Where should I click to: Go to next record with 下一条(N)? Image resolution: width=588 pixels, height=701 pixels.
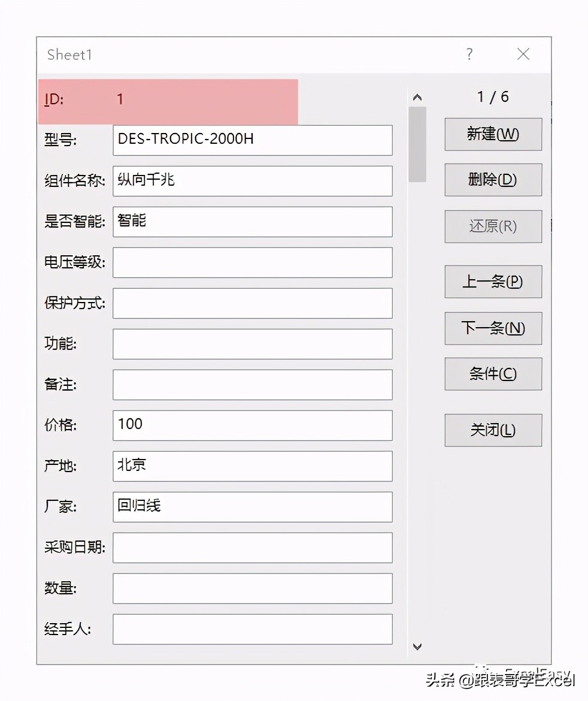pyautogui.click(x=493, y=328)
